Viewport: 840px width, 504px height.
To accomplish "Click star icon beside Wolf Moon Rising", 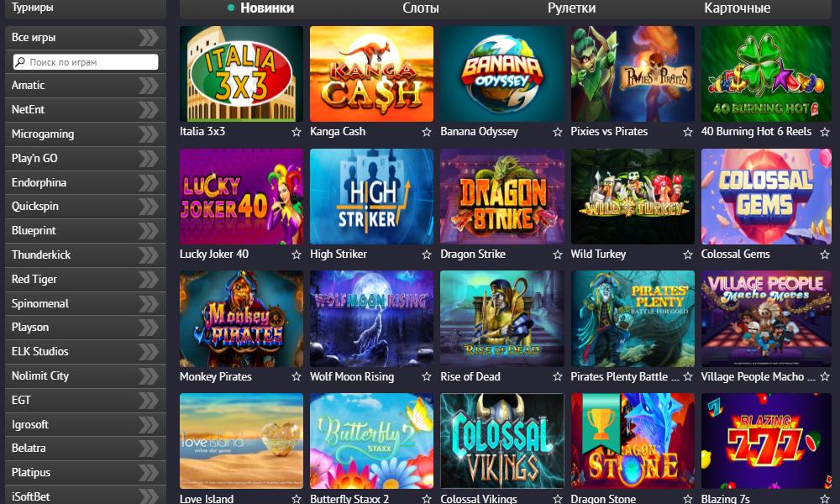I will tap(427, 376).
